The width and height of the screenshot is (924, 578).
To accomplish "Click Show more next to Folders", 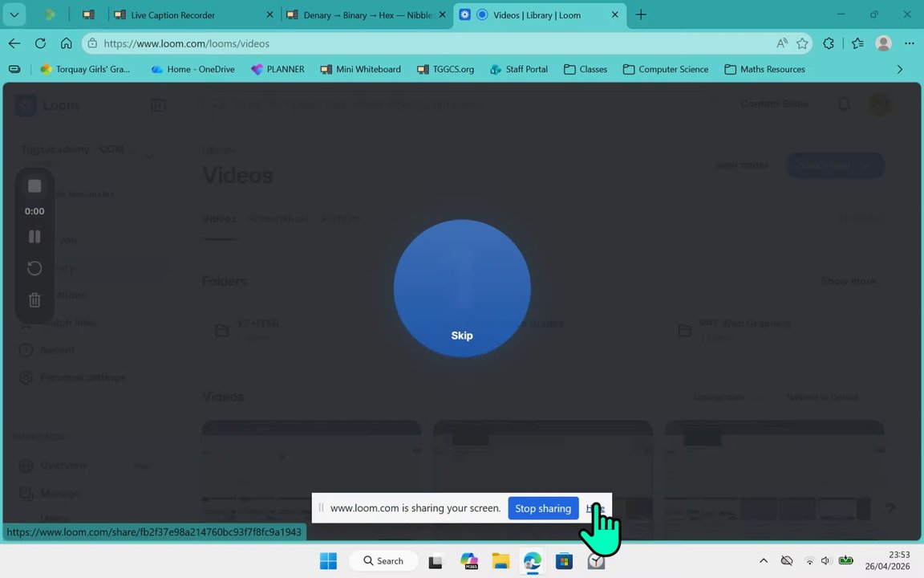I will click(x=848, y=281).
